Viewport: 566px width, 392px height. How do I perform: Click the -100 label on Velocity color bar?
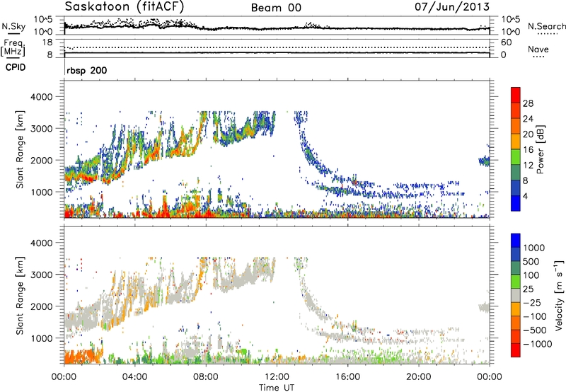click(535, 316)
